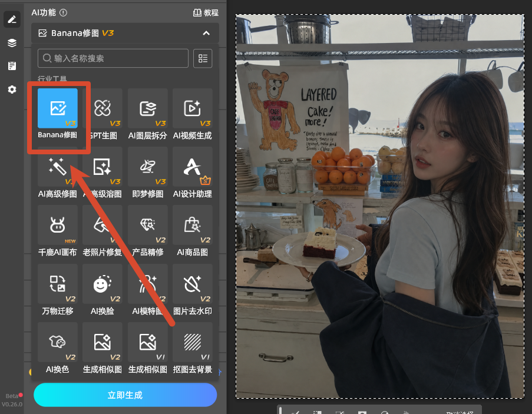Open settings via the gear icon

click(12, 90)
